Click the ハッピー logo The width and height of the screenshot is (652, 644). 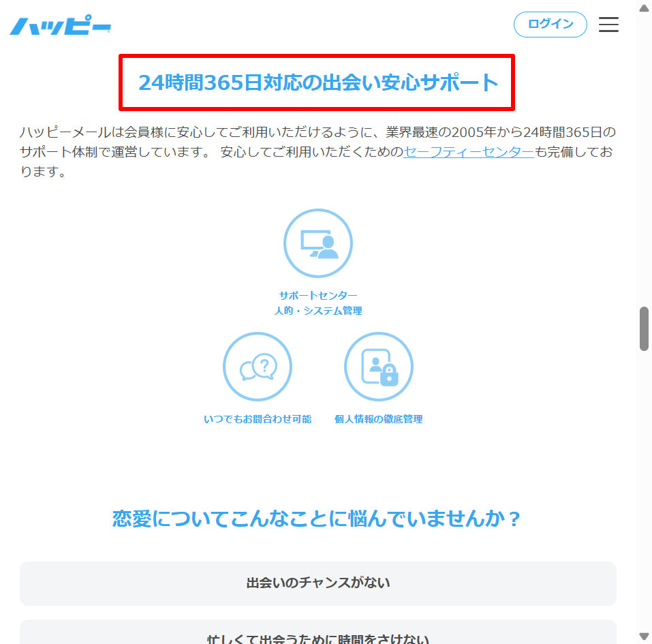coord(60,24)
